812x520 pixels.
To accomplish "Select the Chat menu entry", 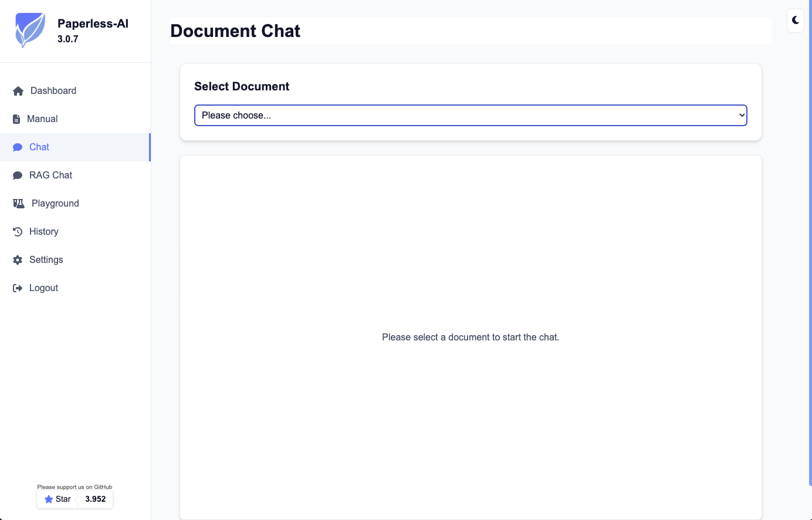I will coord(75,147).
